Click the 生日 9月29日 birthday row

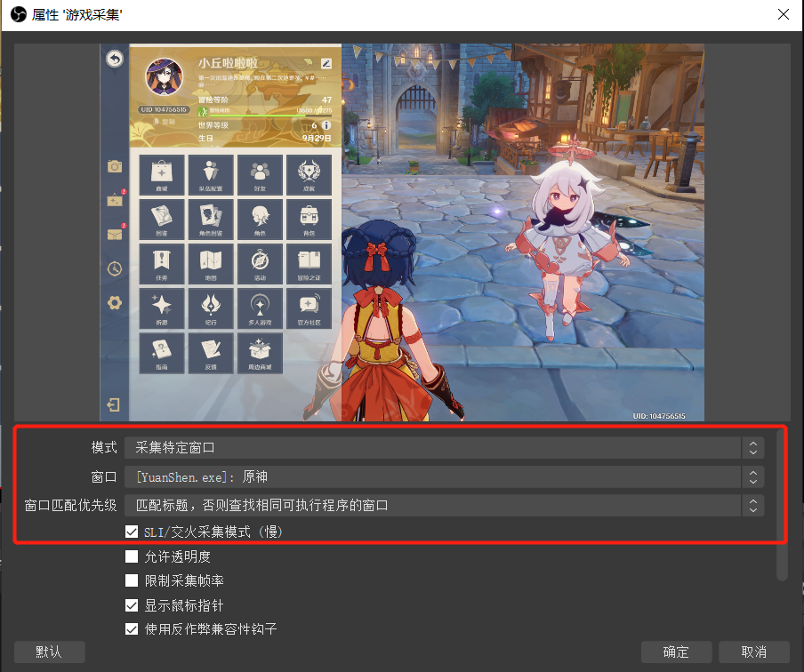coord(264,139)
